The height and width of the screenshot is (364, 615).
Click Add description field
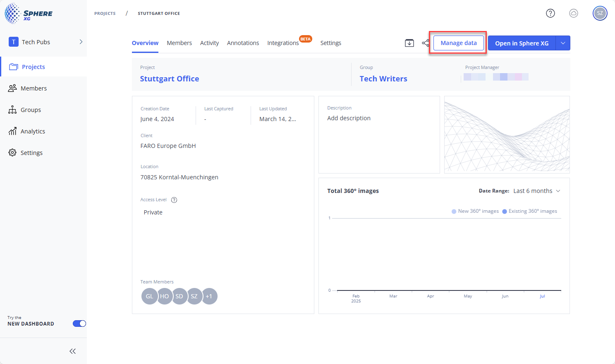tap(349, 118)
